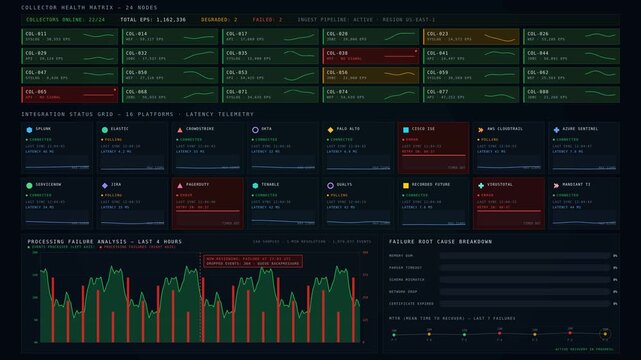Click the COL-074 sparkline trend
The height and width of the screenshot is (360, 641).
pyautogui.click(x=399, y=94)
